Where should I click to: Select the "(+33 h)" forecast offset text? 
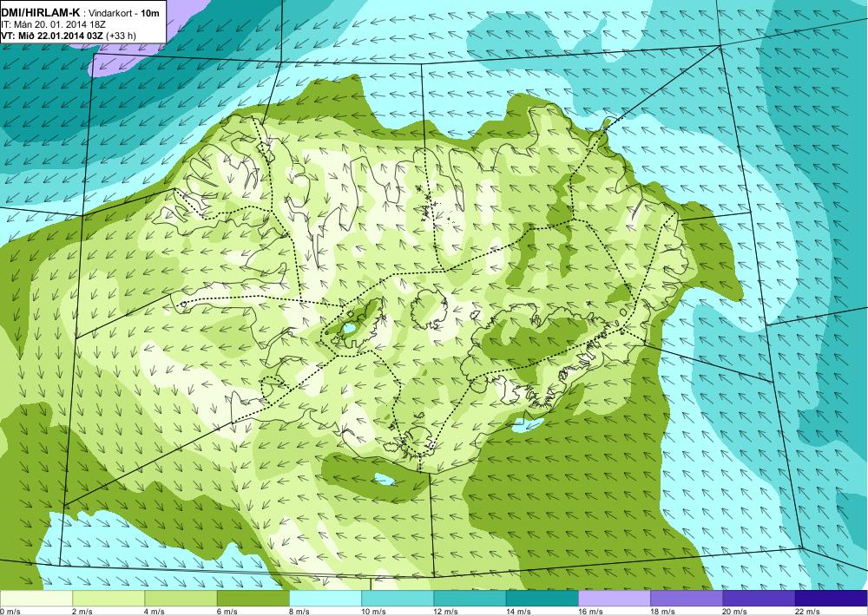tap(122, 36)
